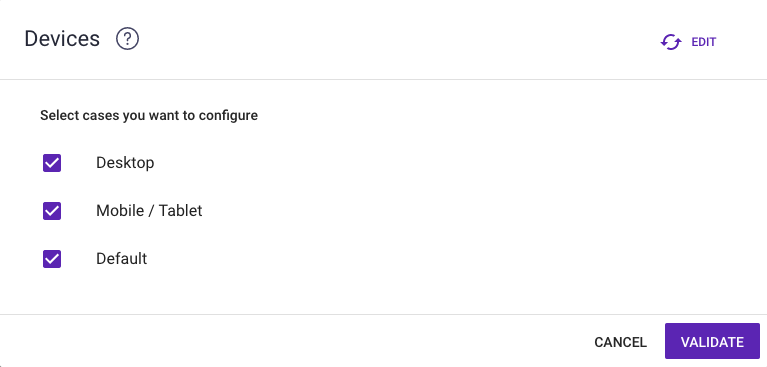Toggle the white checkmark in the Desktop box
Screen dimensions: 767x367
(x=52, y=163)
